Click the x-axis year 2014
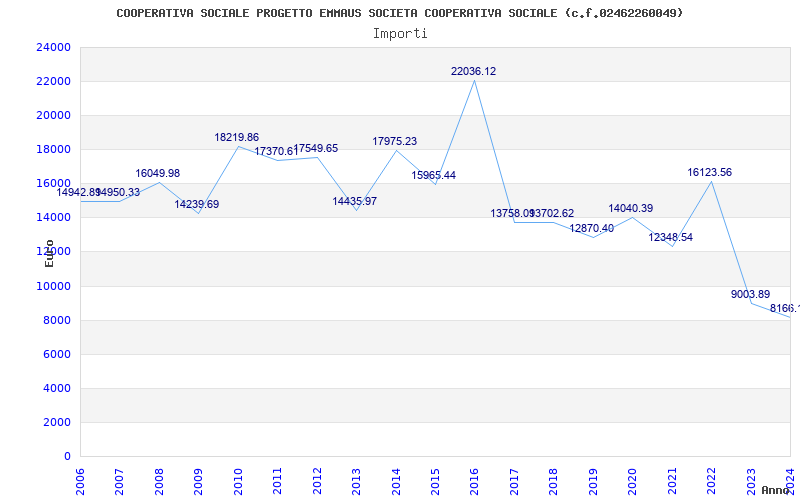Viewport: 800px width, 500px height. point(396,481)
